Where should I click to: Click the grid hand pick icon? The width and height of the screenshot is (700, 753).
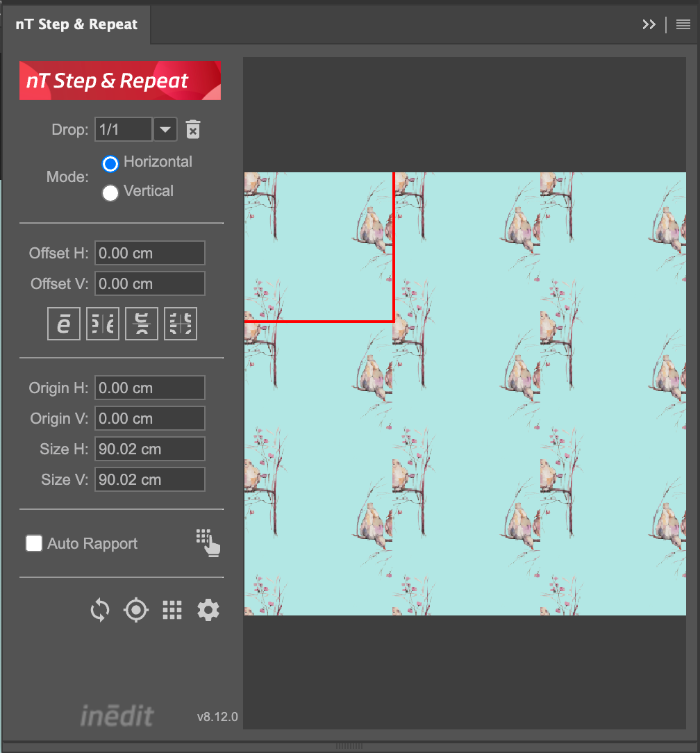pos(208,543)
